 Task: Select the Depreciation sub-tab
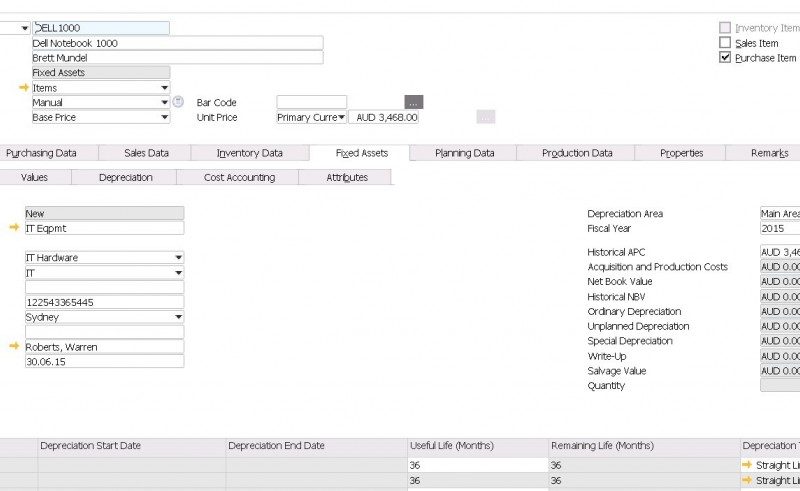click(x=125, y=177)
